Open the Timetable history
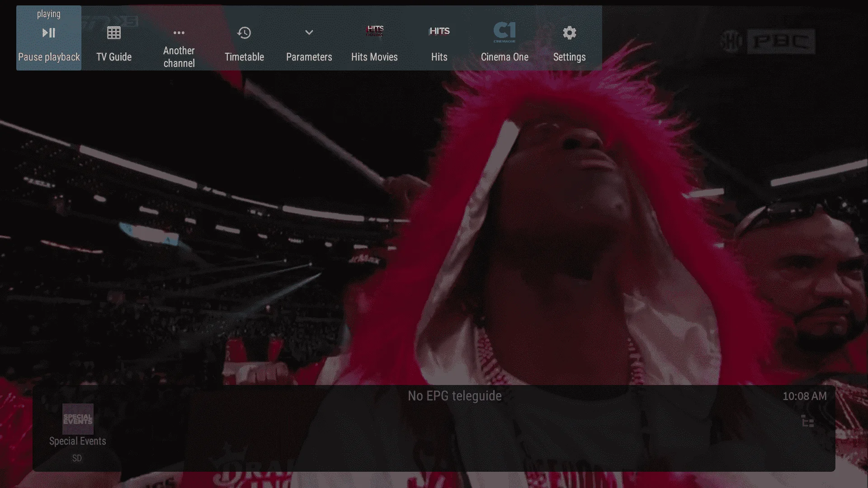868x488 pixels. tap(244, 38)
